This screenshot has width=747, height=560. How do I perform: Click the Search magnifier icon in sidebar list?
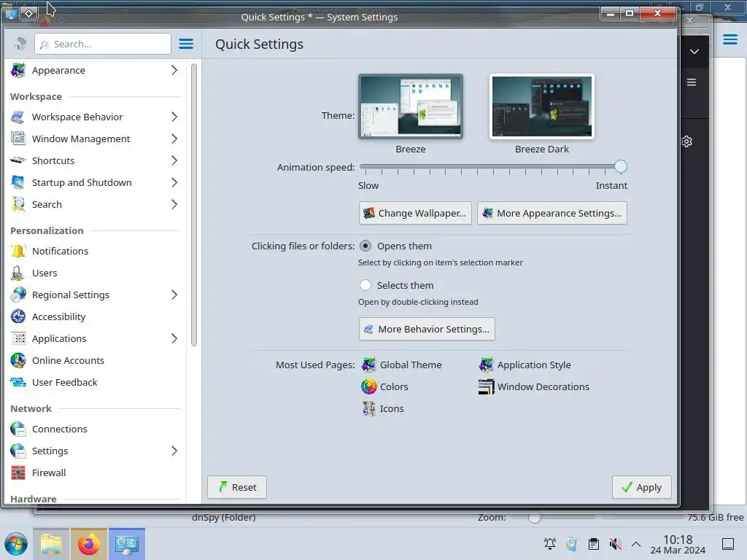[18, 204]
